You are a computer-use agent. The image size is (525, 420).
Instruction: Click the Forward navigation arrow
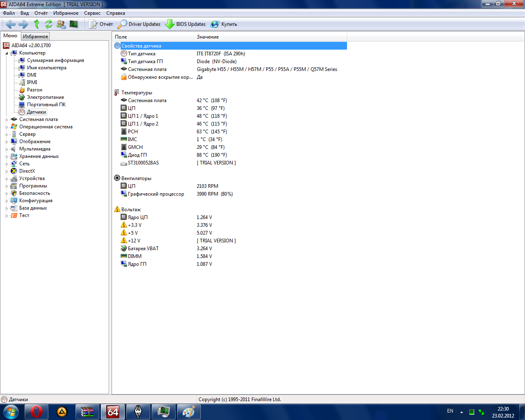tap(23, 24)
